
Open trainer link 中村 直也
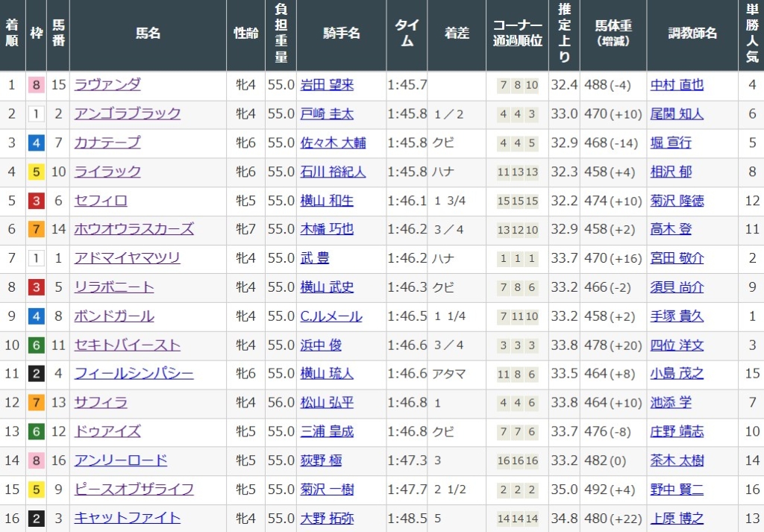(x=676, y=85)
